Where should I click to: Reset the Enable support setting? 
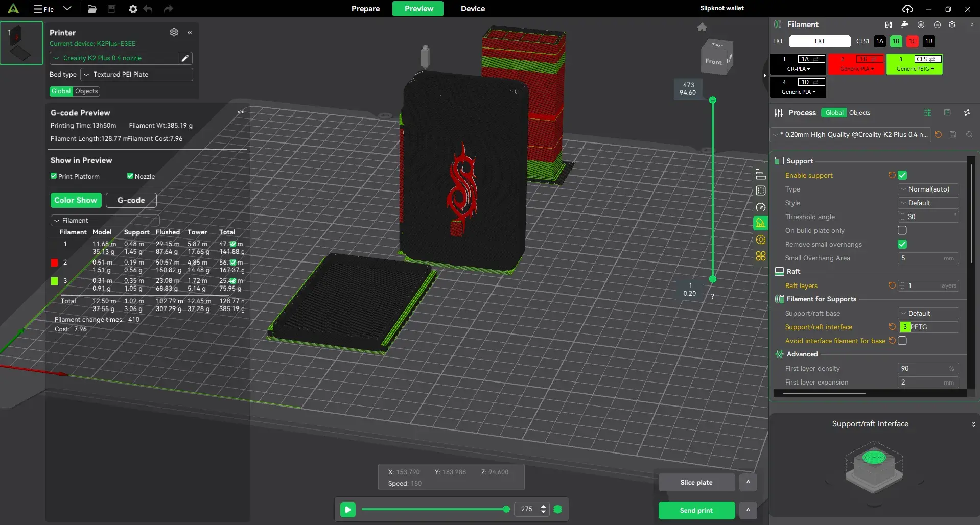(x=892, y=175)
